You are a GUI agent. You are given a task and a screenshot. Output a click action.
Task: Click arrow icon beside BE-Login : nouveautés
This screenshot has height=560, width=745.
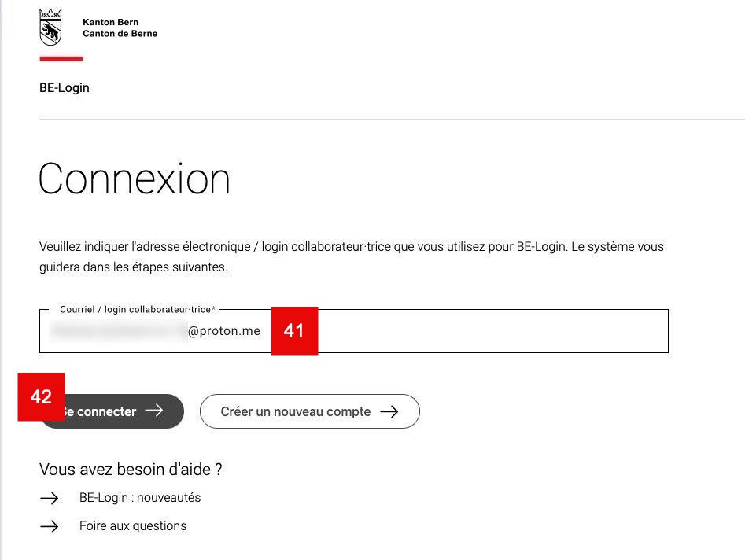point(50,498)
